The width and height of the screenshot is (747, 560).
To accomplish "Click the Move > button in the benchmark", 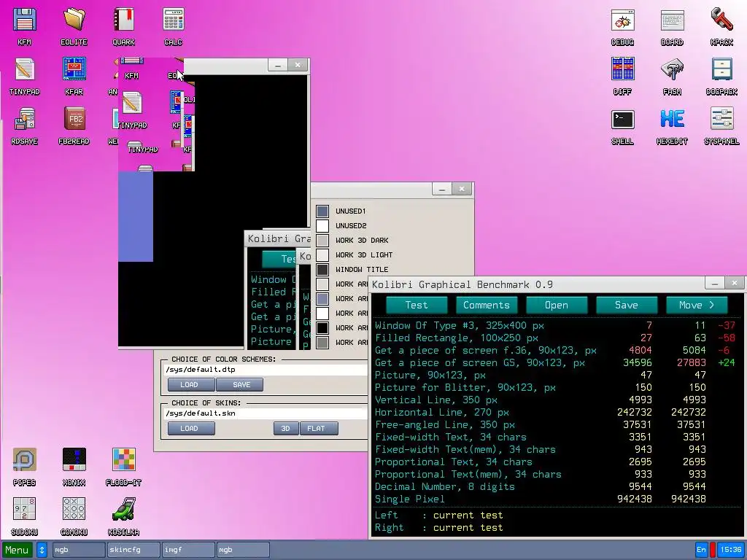I will click(697, 306).
